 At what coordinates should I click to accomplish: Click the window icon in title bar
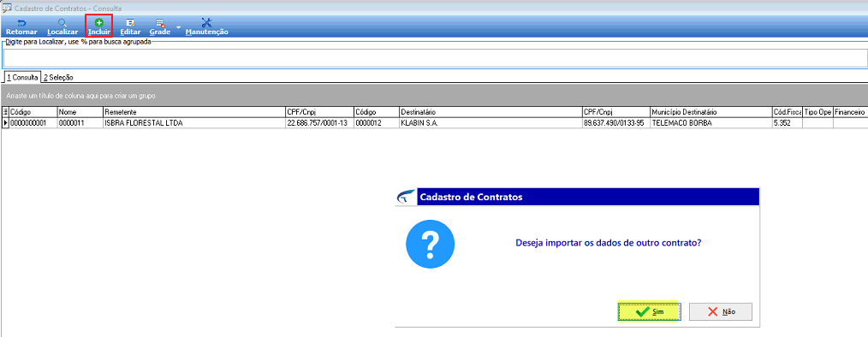tap(7, 8)
